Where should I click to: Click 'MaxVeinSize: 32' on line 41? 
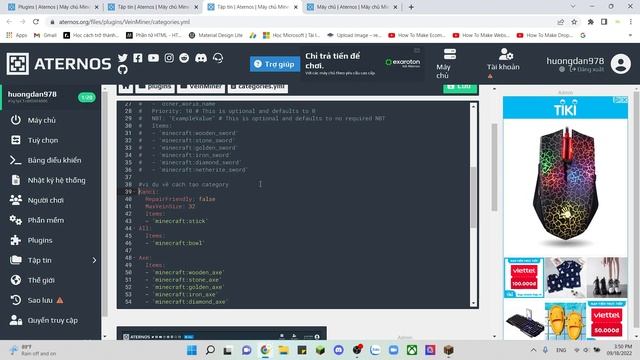point(170,207)
